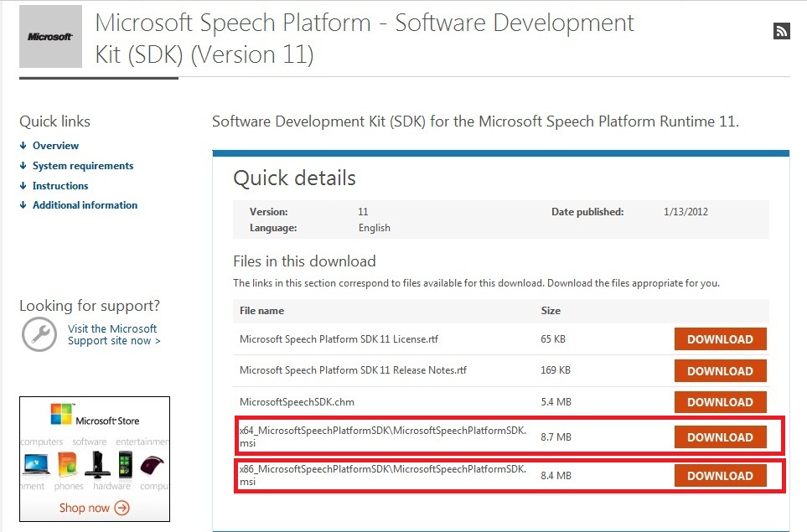Click the '169 KB' size value
807x532 pixels.
click(556, 370)
